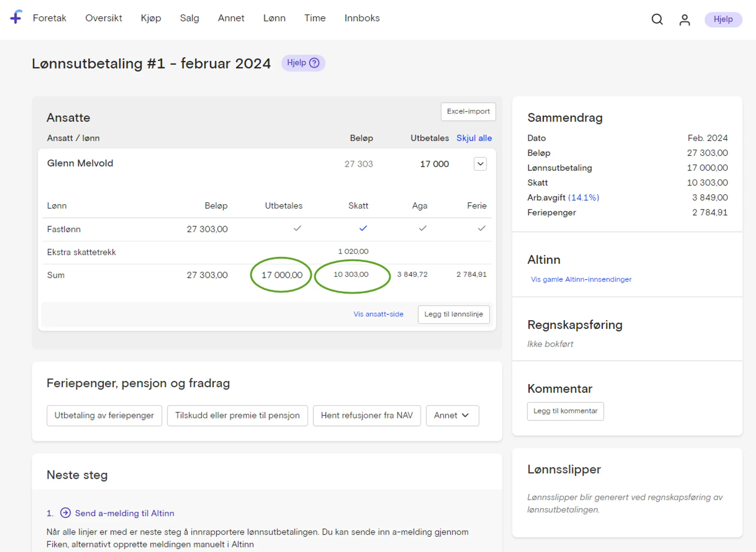Open the Annet dropdown button
The image size is (756, 552).
pos(452,415)
